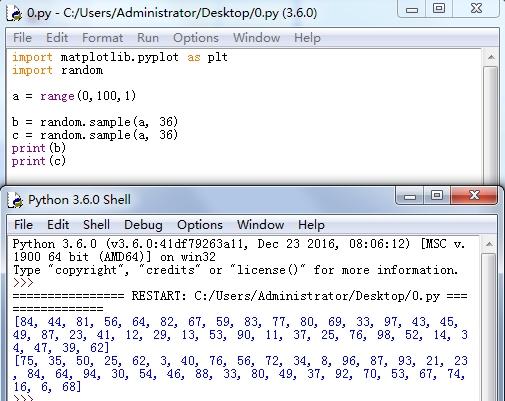Click the '1900 64 bit (AMD64)] on win32' line

tap(114, 257)
